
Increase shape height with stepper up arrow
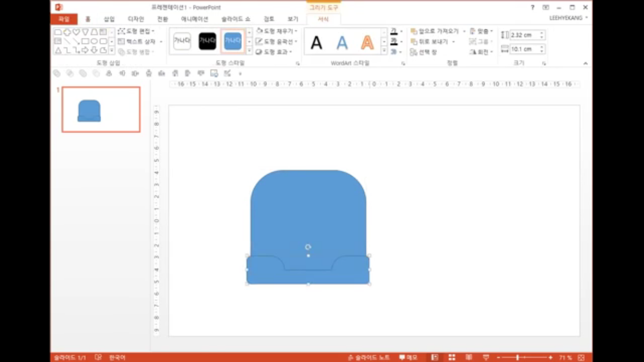tap(542, 33)
